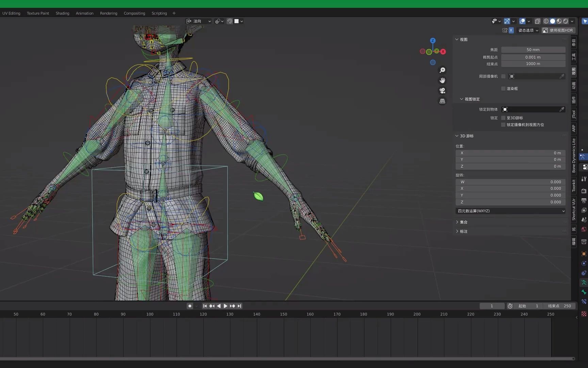Image resolution: width=588 pixels, height=368 pixels.
Task: Open the Render properties tab icon
Action: tap(584, 191)
